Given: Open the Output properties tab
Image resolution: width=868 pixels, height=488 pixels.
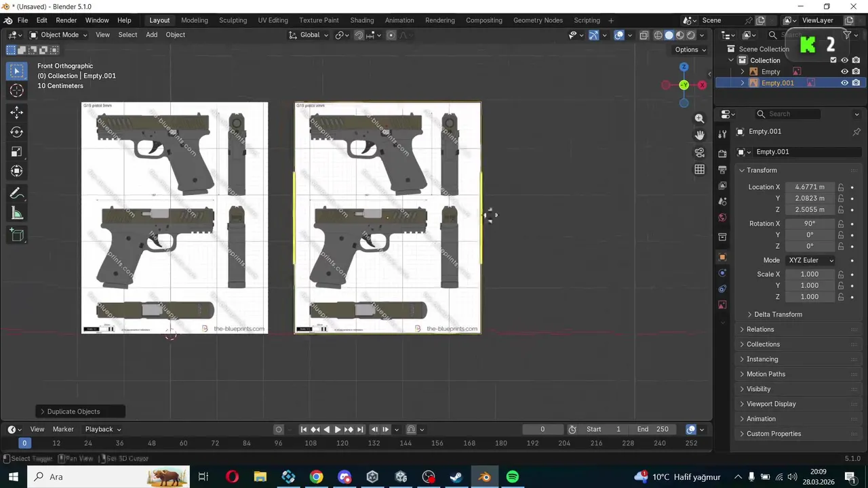Looking at the screenshot, I should pyautogui.click(x=722, y=169).
